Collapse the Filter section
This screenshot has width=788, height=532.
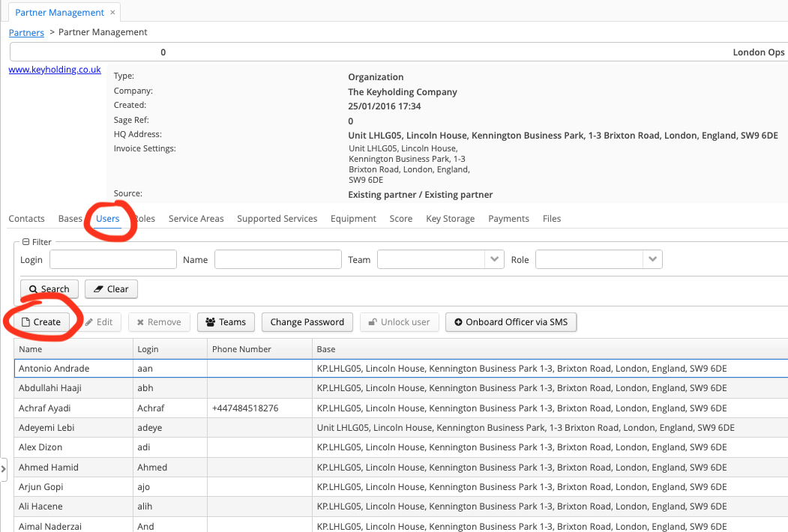point(26,242)
